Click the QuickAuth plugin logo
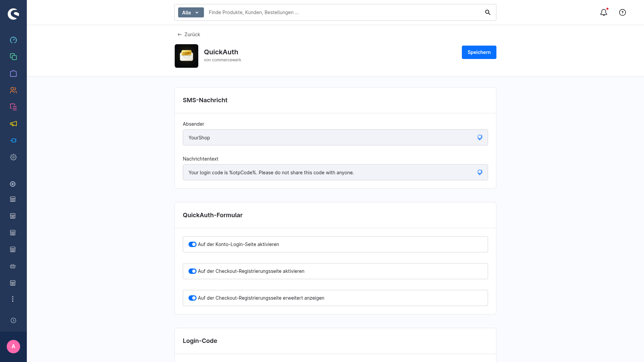Screen dimensions: 644x362 click(x=186, y=56)
